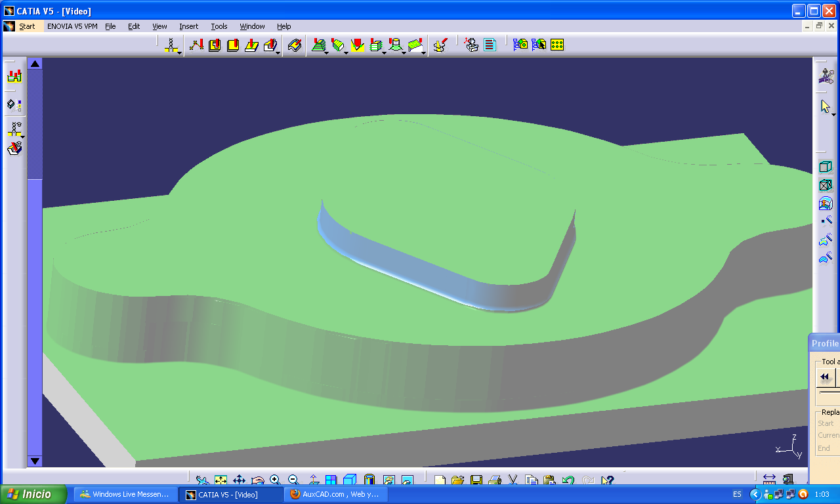Open the ENOVIA V5 VPM menu
840x504 pixels.
click(72, 26)
